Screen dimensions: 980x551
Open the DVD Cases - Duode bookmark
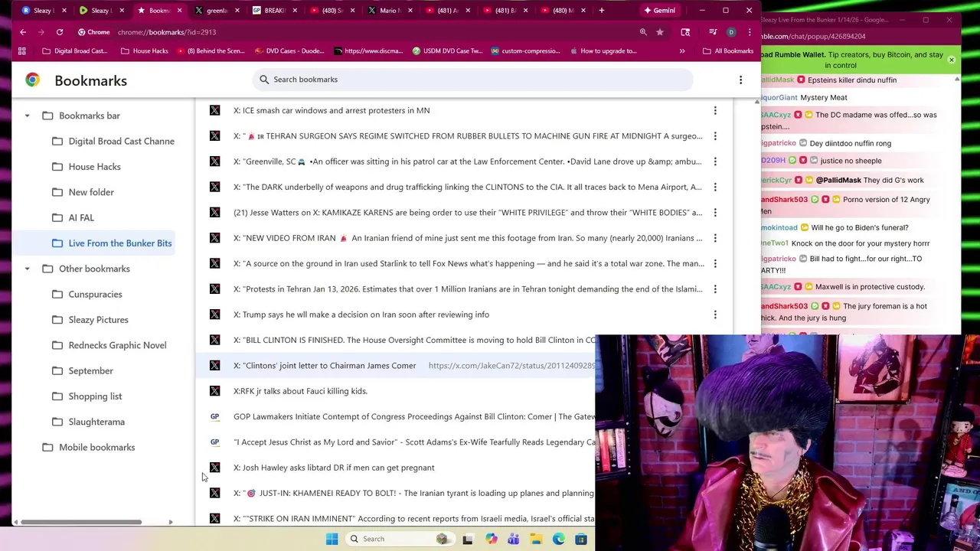coord(289,51)
